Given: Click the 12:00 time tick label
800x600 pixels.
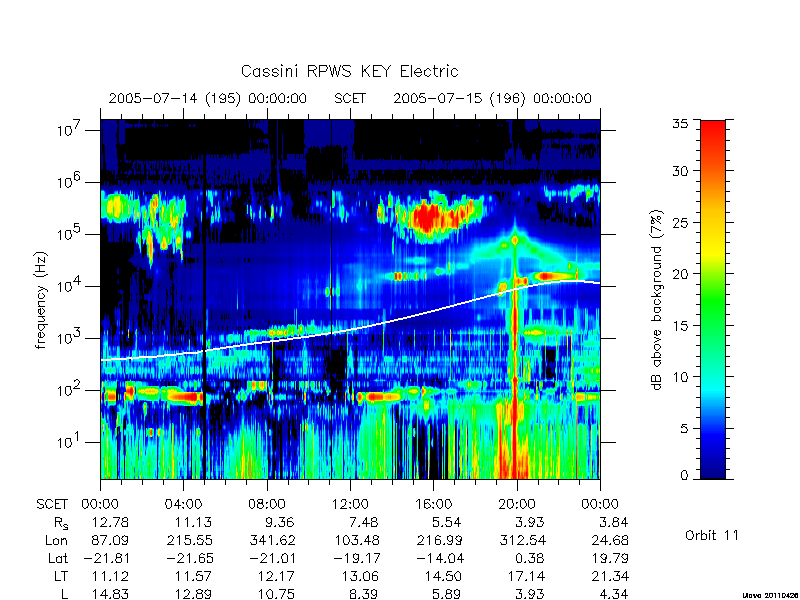Looking at the screenshot, I should click(350, 504).
